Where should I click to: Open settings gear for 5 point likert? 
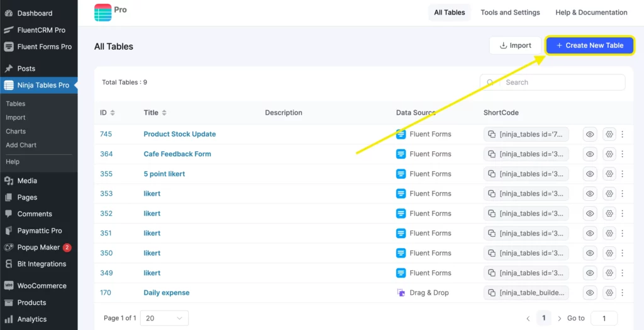coord(608,174)
